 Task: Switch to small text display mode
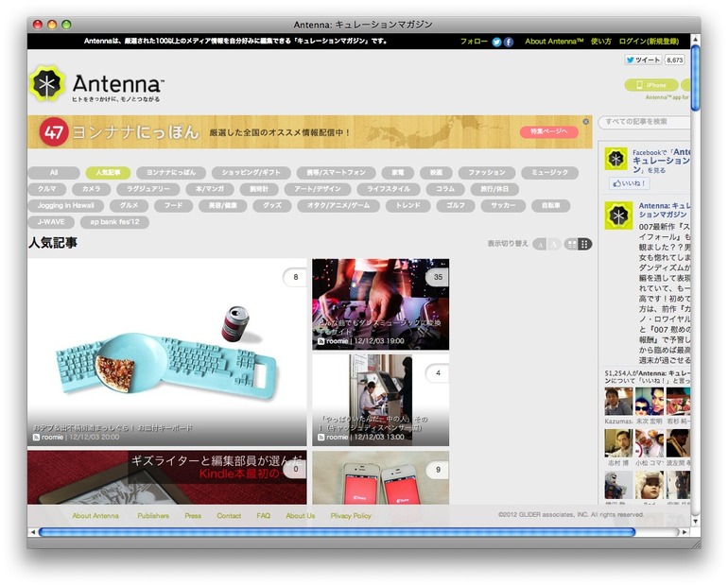540,244
